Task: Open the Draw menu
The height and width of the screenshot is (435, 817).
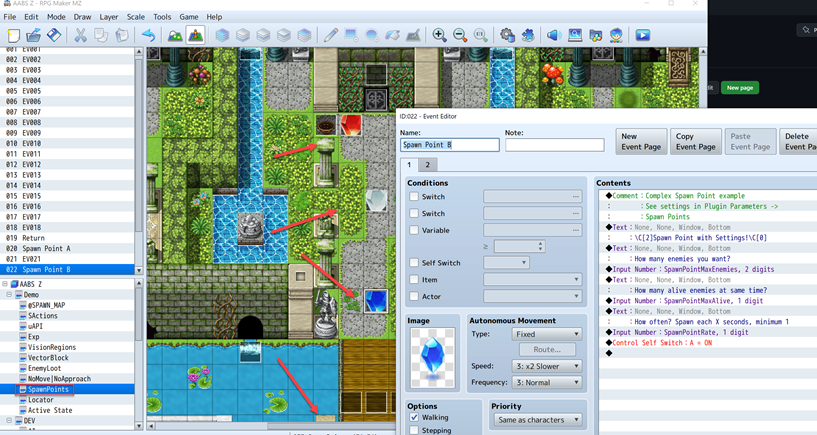Action: click(x=82, y=17)
